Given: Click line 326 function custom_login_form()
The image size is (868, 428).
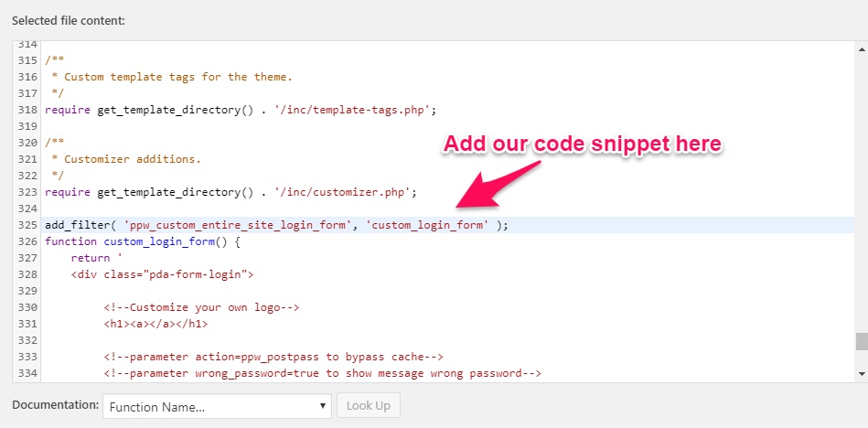Looking at the screenshot, I should coord(143,242).
